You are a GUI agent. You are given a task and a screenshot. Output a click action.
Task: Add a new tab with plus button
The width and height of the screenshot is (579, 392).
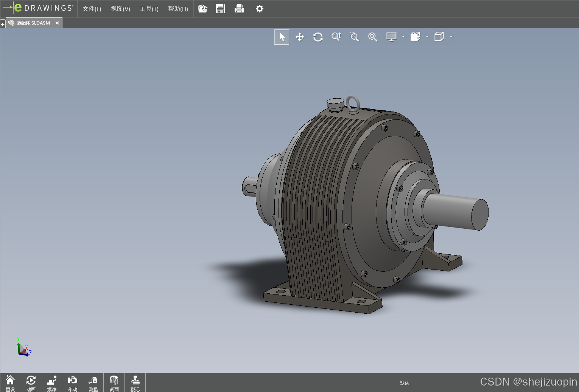point(3,24)
